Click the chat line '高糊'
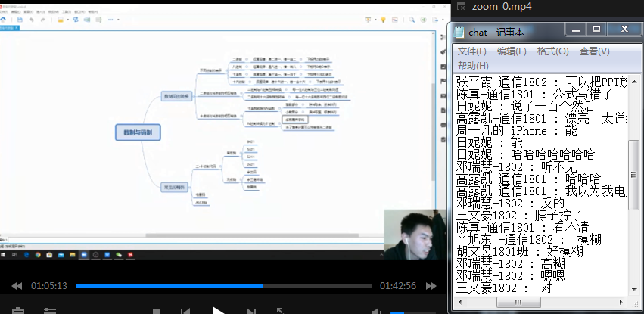Viewport: 644px width, 314px height. coord(553,263)
